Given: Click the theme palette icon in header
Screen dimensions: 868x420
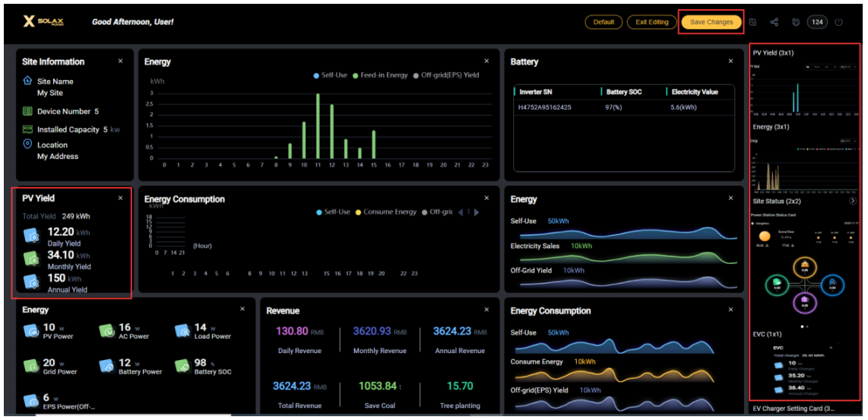Looking at the screenshot, I should pyautogui.click(x=796, y=22).
